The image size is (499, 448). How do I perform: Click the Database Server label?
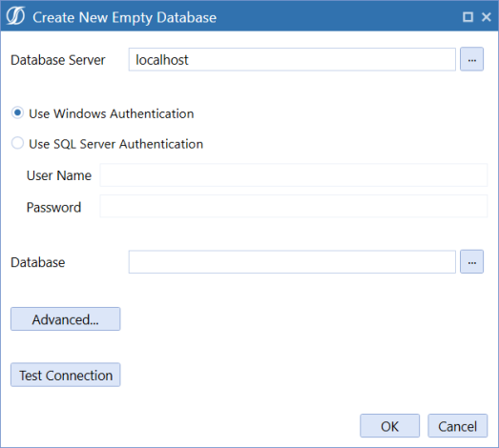point(57,60)
